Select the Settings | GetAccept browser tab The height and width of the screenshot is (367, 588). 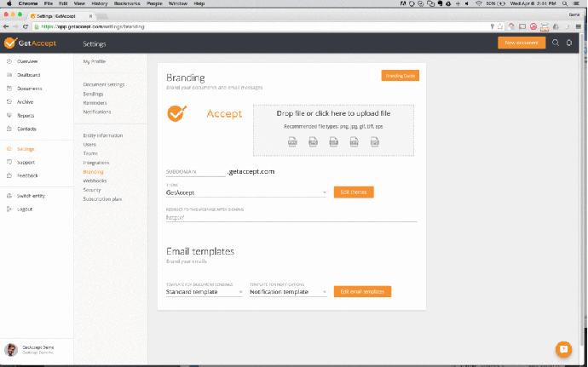pos(61,16)
